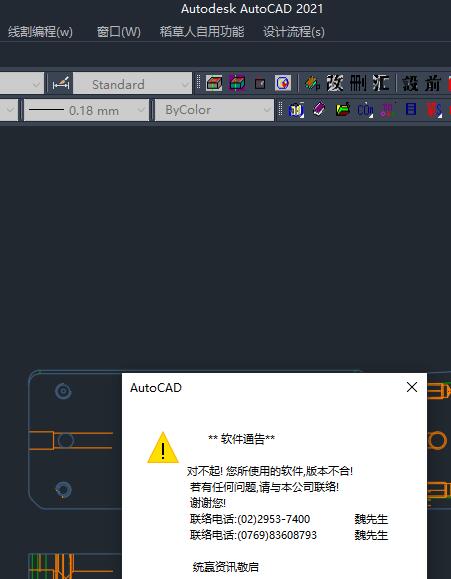Close the AutoCAD notice dialog
Viewport: 451px width, 579px height.
(x=412, y=387)
